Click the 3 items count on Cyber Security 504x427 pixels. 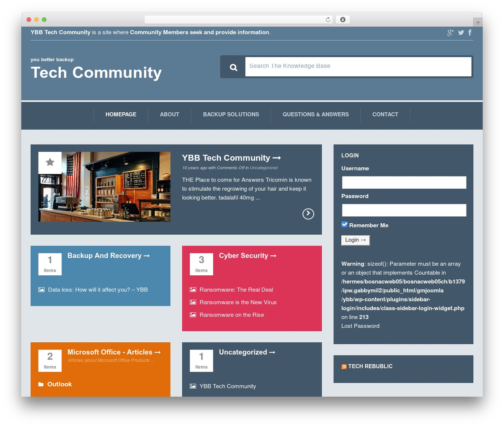(201, 264)
